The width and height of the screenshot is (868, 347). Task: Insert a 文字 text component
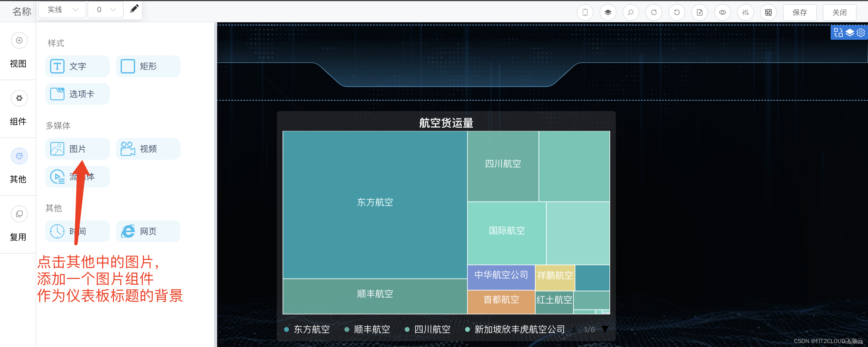click(x=77, y=66)
